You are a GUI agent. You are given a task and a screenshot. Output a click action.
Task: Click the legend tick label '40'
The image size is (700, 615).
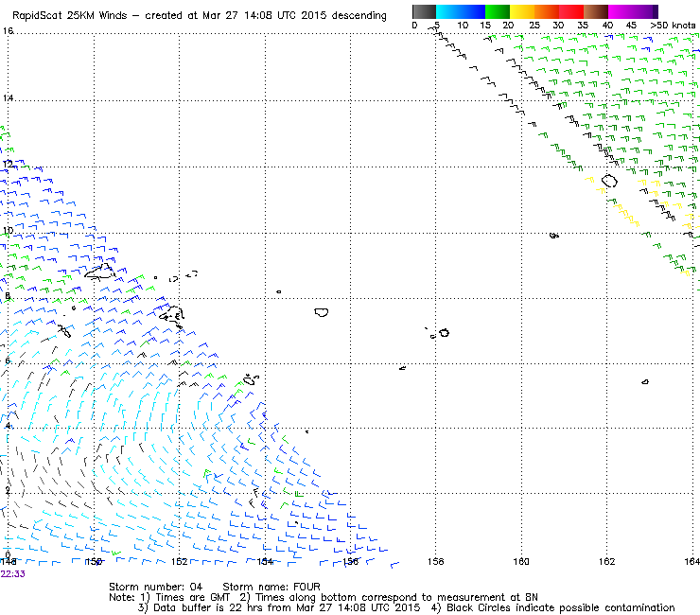click(607, 26)
